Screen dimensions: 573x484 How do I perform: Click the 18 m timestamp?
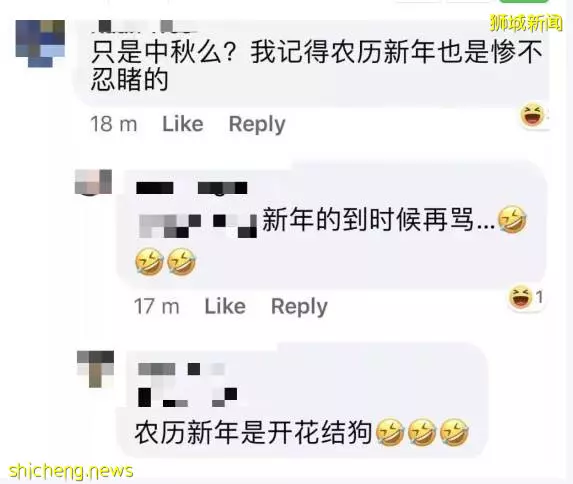(x=114, y=124)
